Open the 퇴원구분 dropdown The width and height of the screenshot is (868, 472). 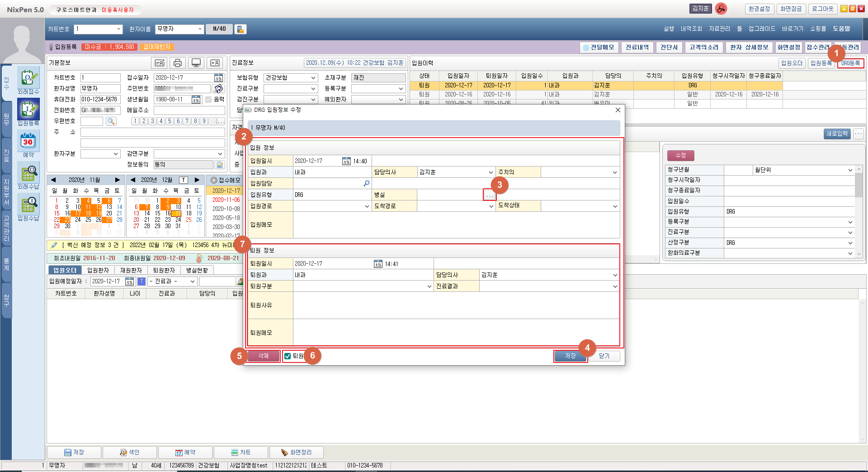click(x=429, y=286)
